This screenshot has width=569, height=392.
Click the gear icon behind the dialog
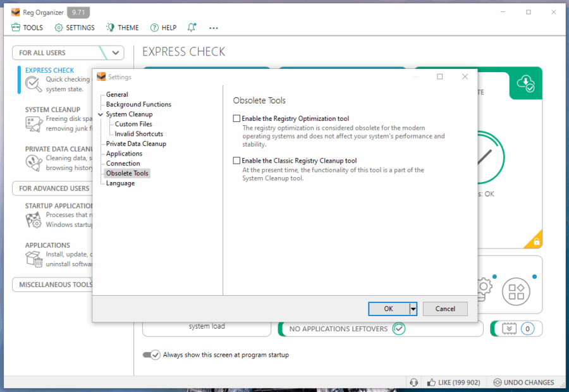click(484, 289)
